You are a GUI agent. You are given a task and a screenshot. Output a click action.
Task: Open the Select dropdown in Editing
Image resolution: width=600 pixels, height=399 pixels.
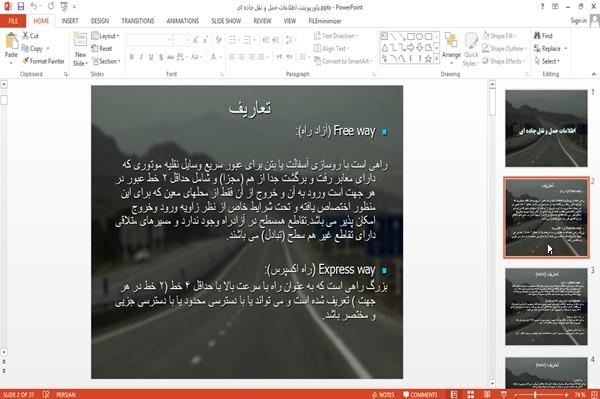(x=547, y=61)
